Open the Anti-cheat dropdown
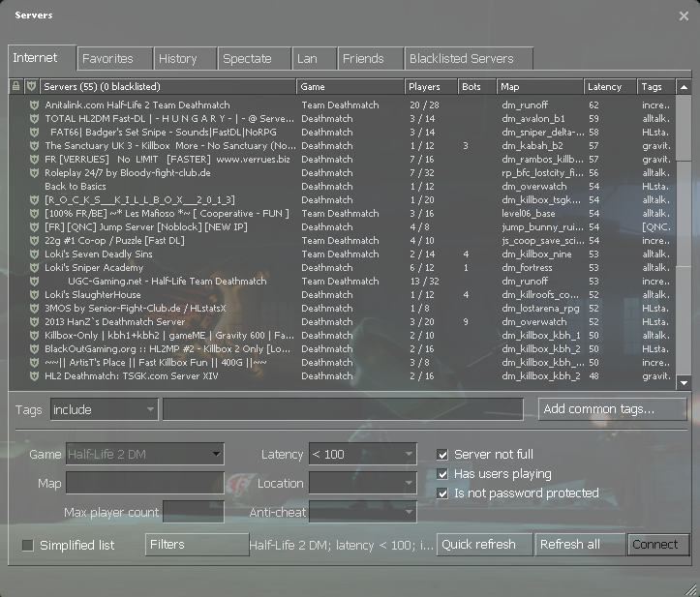Image resolution: width=700 pixels, height=597 pixels. (x=362, y=512)
